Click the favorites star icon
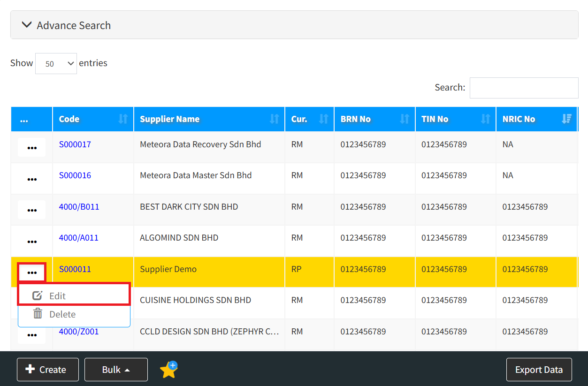588x386 pixels. point(168,370)
